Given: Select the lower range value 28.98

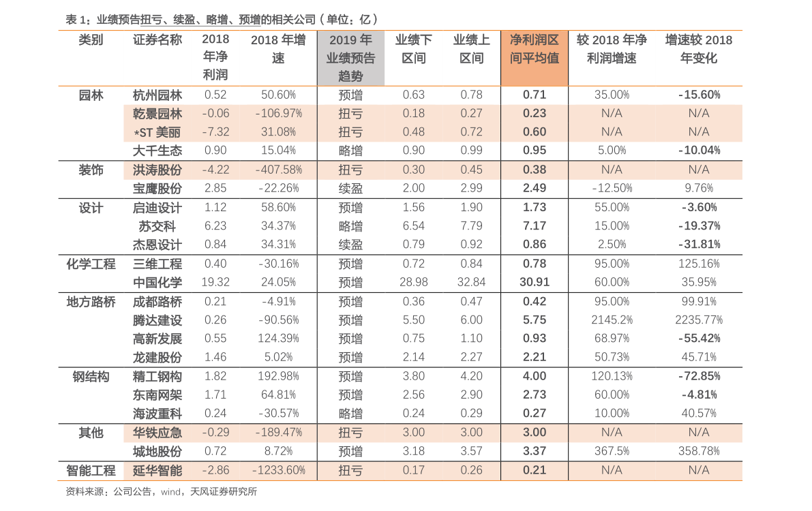Looking at the screenshot, I should pos(414,282).
